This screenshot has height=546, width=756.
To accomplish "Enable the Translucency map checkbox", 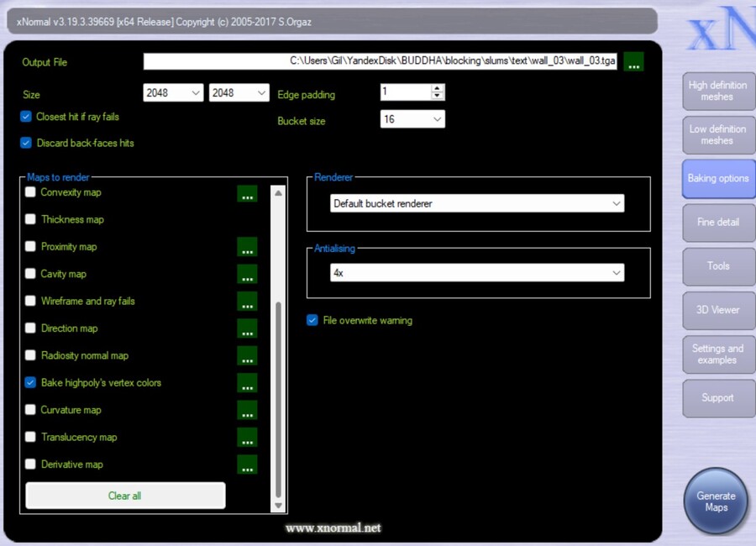I will 30,437.
